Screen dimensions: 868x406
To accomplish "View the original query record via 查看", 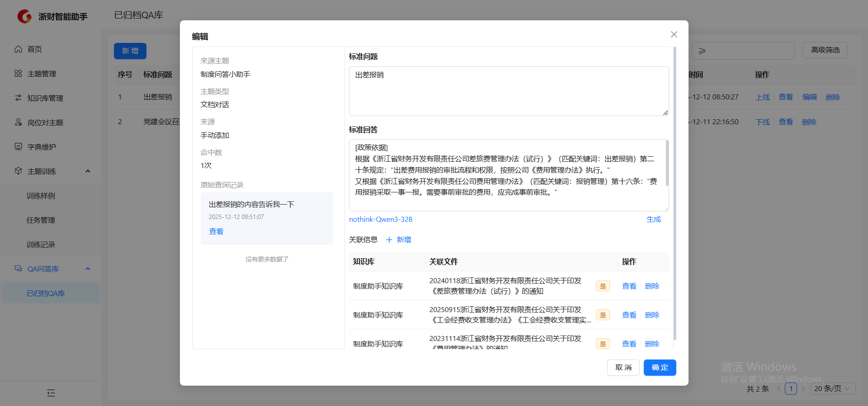I will point(216,231).
